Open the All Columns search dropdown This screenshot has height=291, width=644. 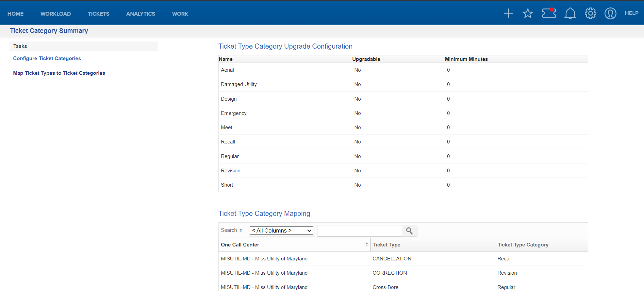click(281, 230)
